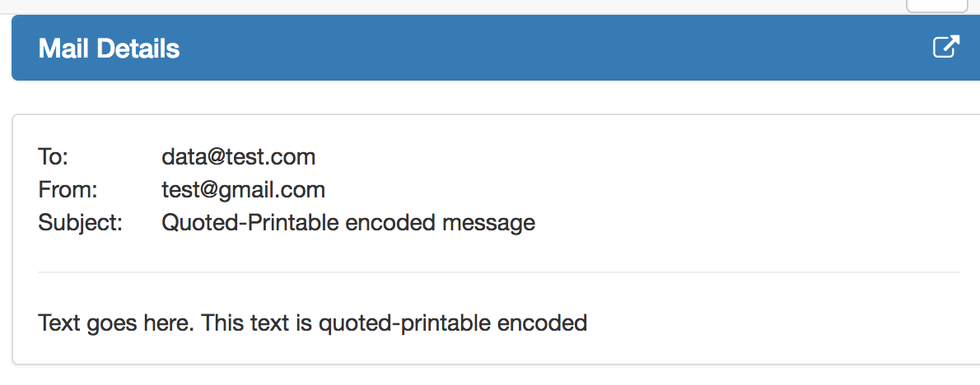980x385 pixels.
Task: Click the word Printable in subject
Action: click(x=294, y=223)
